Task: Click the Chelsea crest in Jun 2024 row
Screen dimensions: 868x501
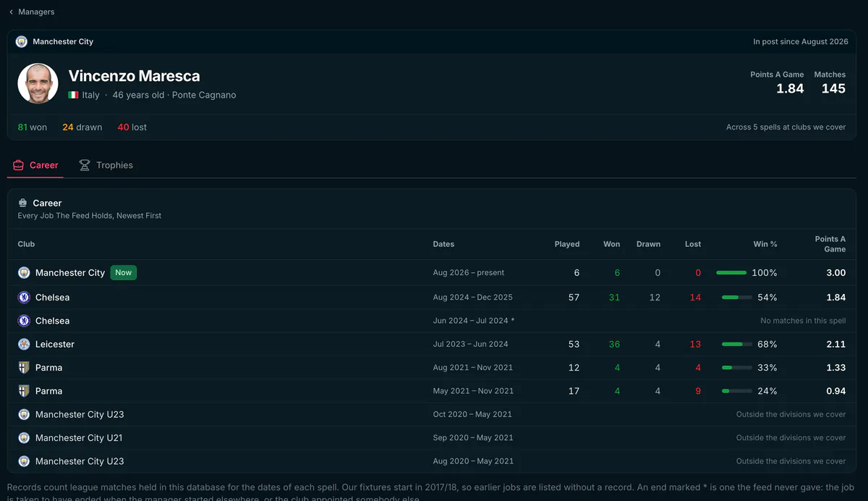Action: coord(24,321)
